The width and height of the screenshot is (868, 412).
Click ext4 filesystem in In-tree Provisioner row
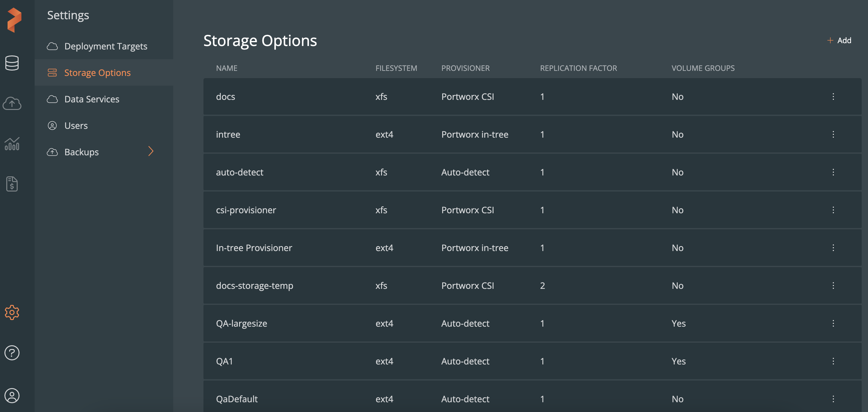pos(385,248)
